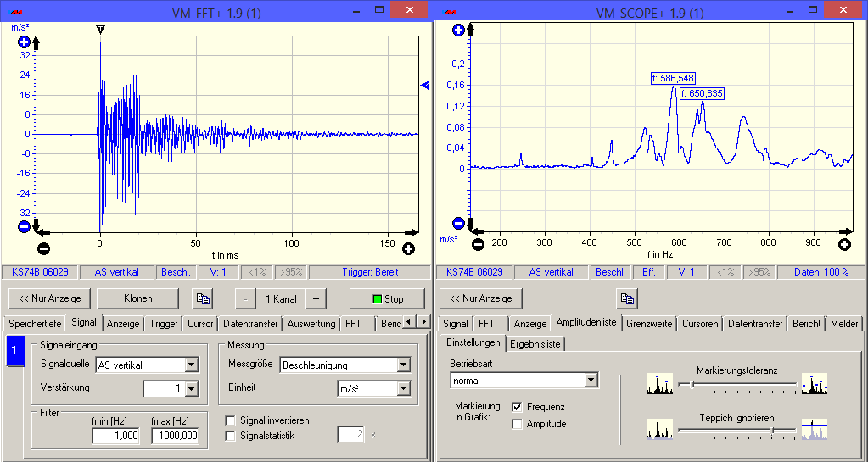This screenshot has width=868, height=462.
Task: Zoom in frequency axis on spectrum plot
Action: 844,245
